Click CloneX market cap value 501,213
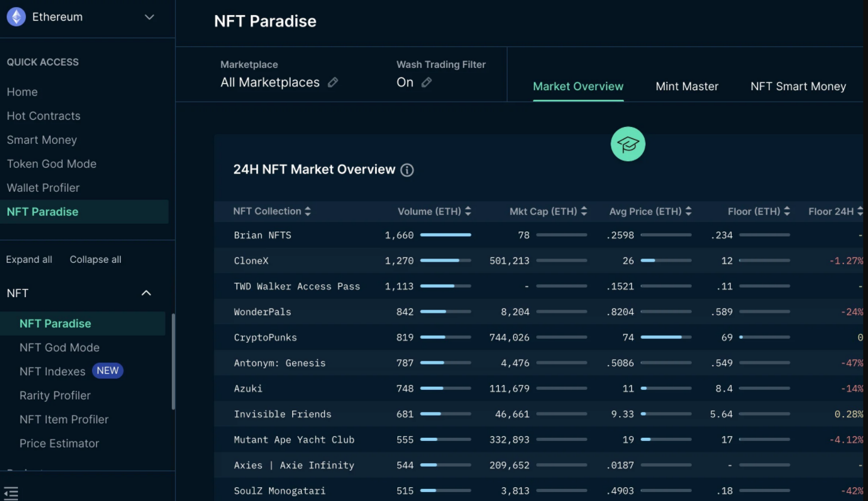The height and width of the screenshot is (501, 868). point(510,261)
